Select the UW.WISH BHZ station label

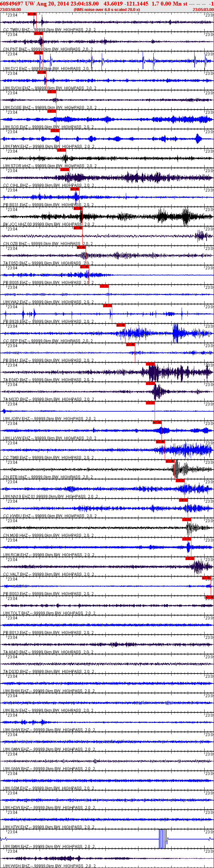50,866
